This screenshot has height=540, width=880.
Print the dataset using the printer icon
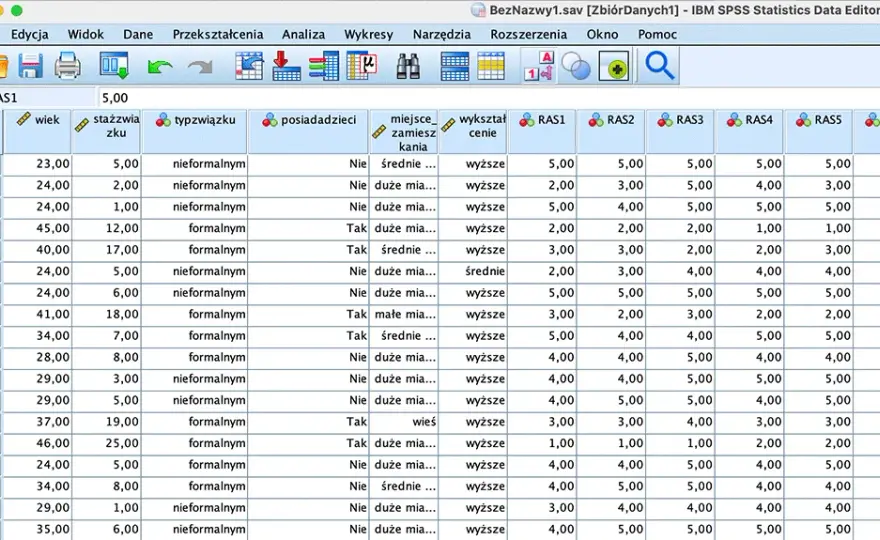tap(67, 66)
